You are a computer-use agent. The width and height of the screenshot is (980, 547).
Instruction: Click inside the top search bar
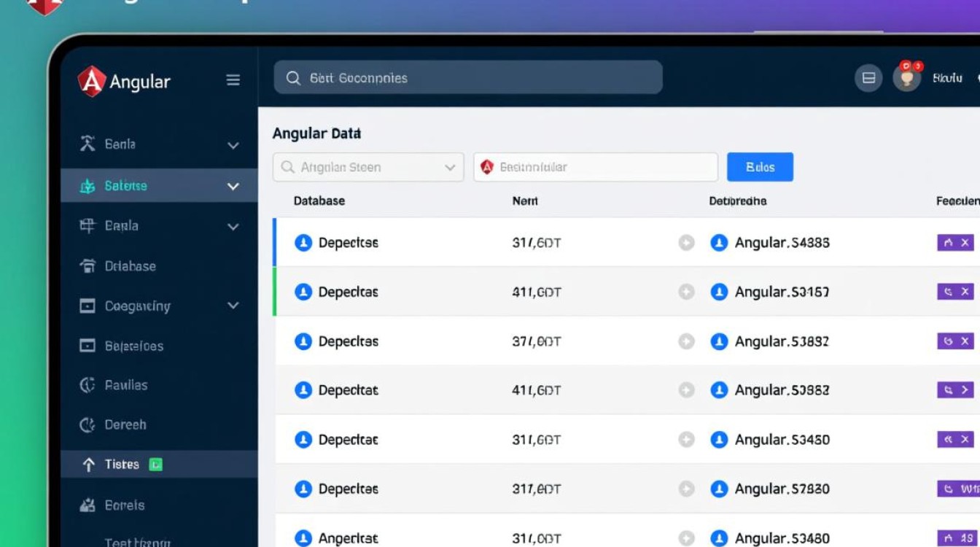coord(467,77)
